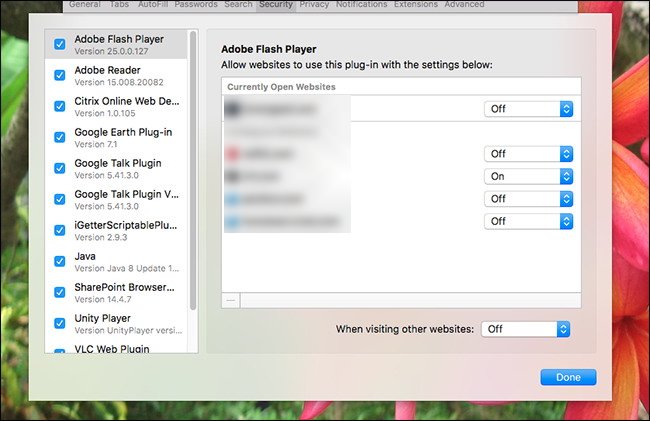The height and width of the screenshot is (421, 650).
Task: Click the Done button
Action: (x=568, y=377)
